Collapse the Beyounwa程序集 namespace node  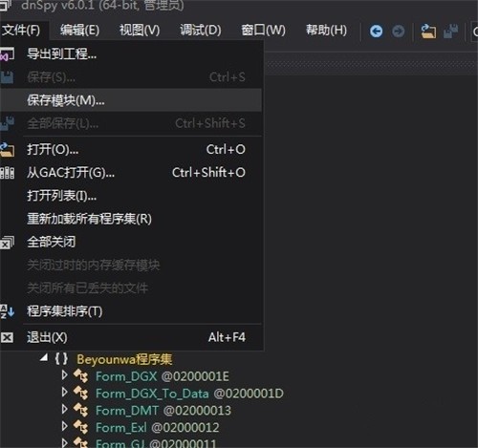pos(44,358)
